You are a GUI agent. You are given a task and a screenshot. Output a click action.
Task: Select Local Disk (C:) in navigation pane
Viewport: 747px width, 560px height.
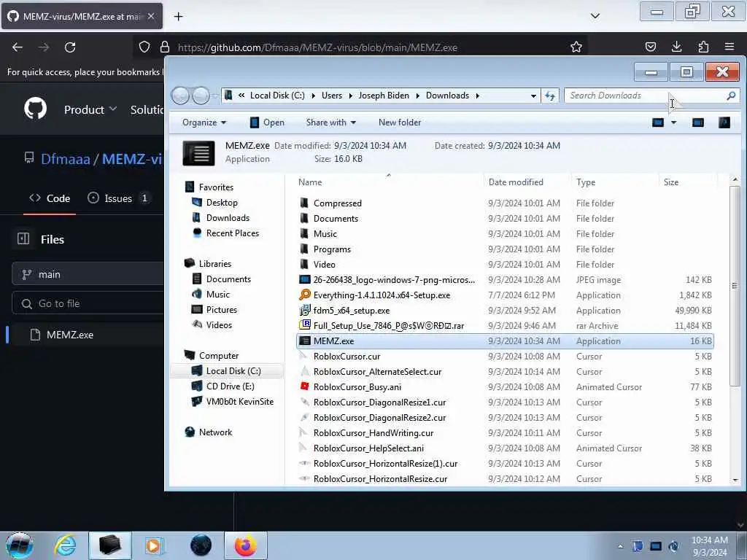tap(226, 371)
